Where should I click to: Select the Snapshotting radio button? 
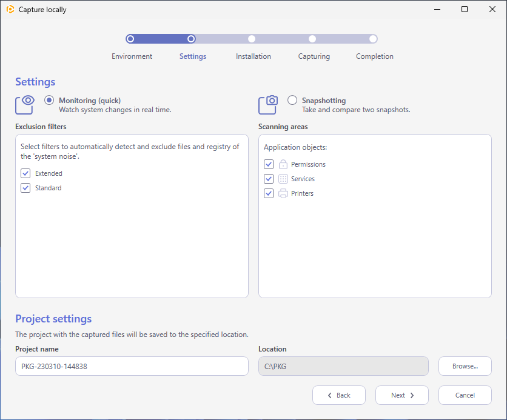coord(292,100)
